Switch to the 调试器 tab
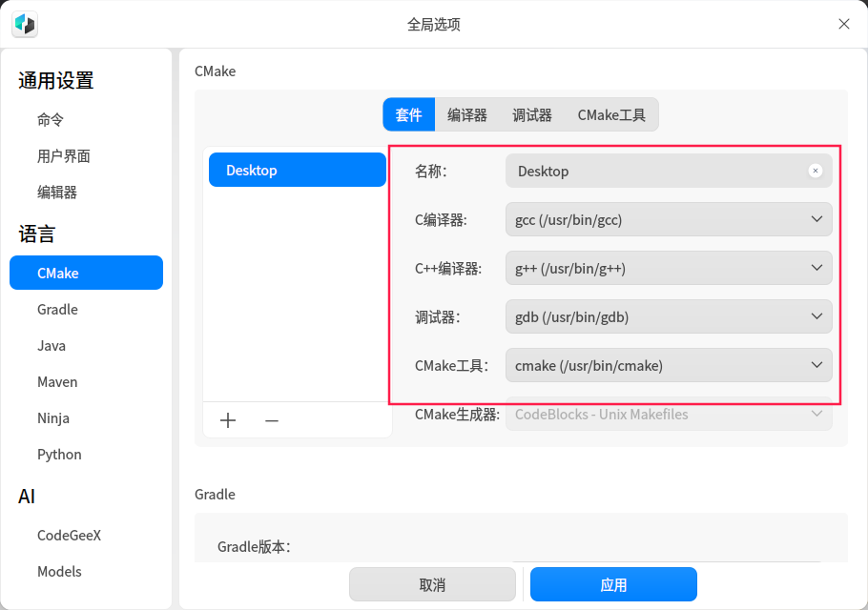 (x=532, y=114)
